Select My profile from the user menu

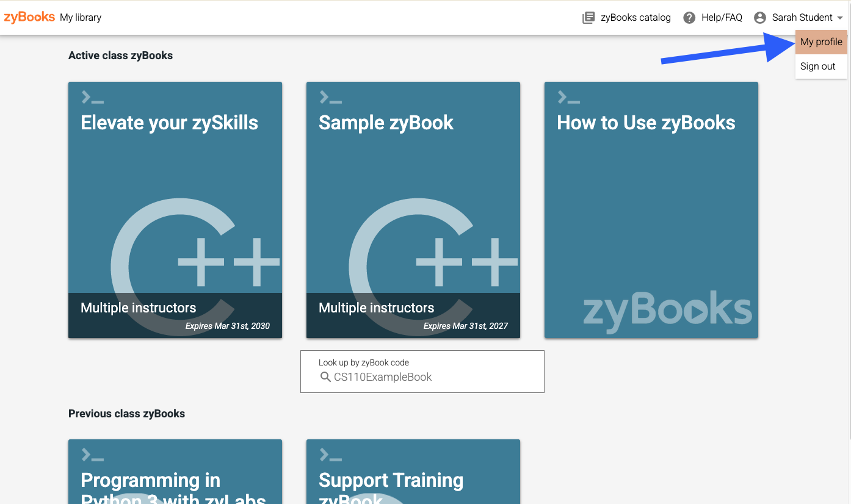click(821, 42)
